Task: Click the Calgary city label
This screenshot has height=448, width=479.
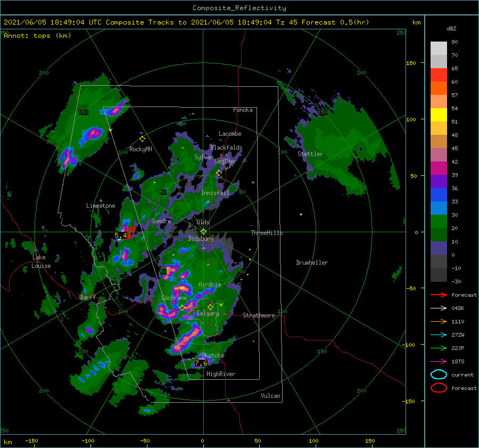Action: [x=208, y=313]
